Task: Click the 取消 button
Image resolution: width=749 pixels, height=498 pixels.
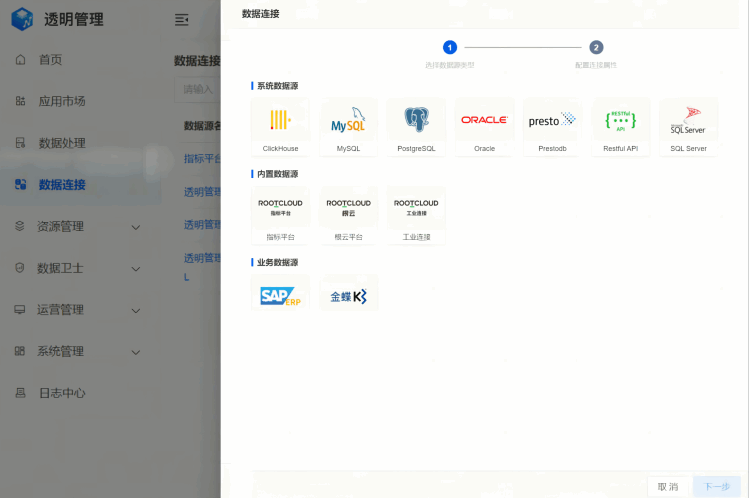Action: point(666,486)
